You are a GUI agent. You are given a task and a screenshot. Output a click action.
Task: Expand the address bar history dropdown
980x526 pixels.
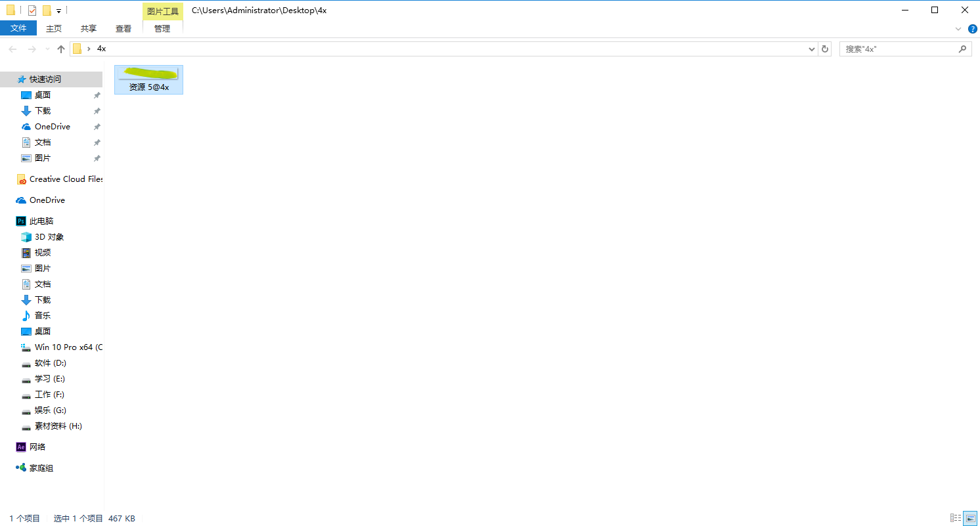click(x=812, y=49)
